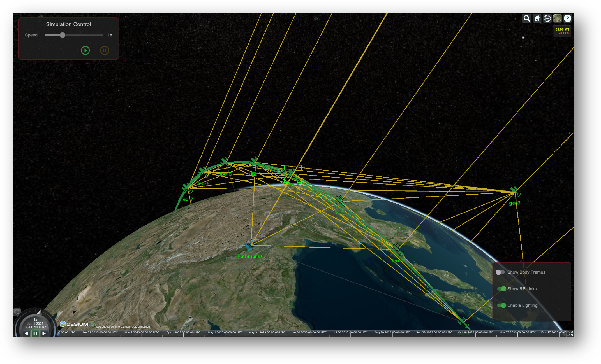The width and height of the screenshot is (601, 364).
Task: Open the Cesium ion logo link
Action: 78,324
